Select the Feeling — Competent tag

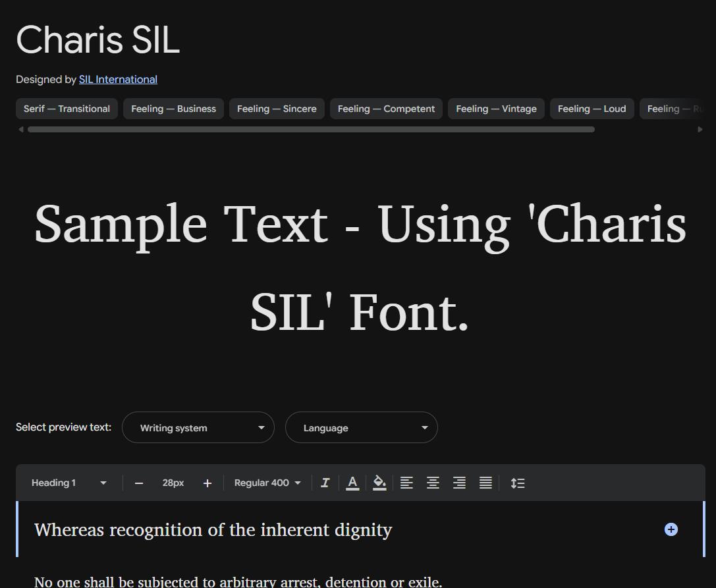click(386, 109)
